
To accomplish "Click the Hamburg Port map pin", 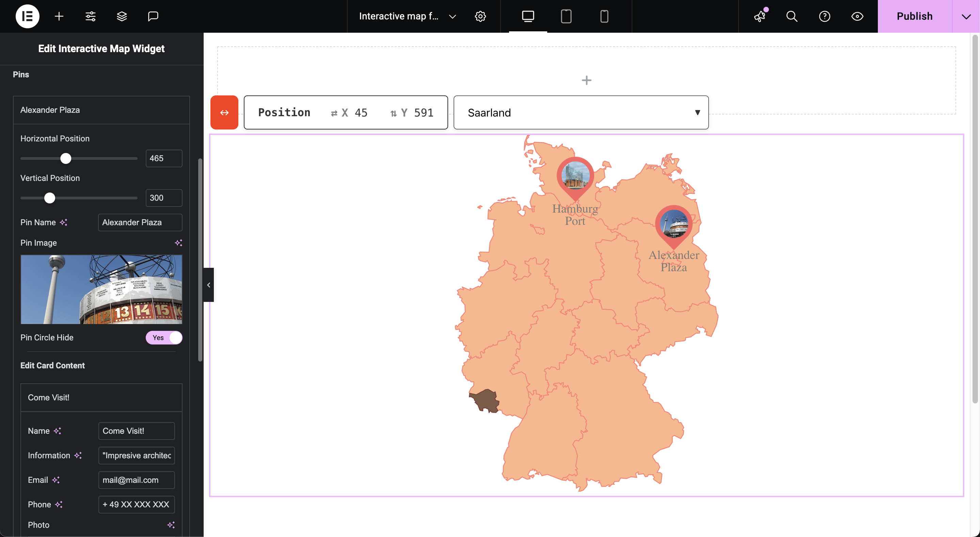I will pos(575,178).
